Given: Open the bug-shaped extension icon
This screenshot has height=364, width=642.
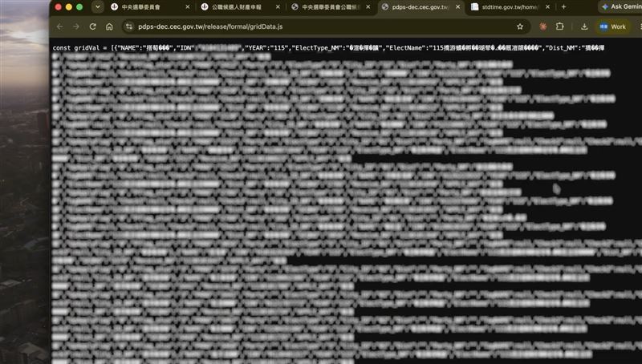Looking at the screenshot, I should click(x=543, y=26).
